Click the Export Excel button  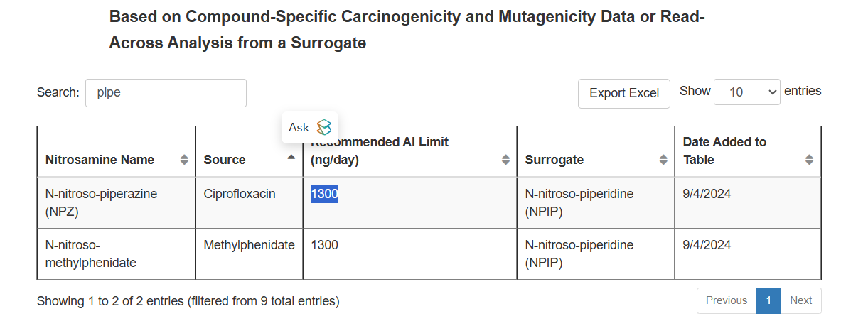pos(624,94)
